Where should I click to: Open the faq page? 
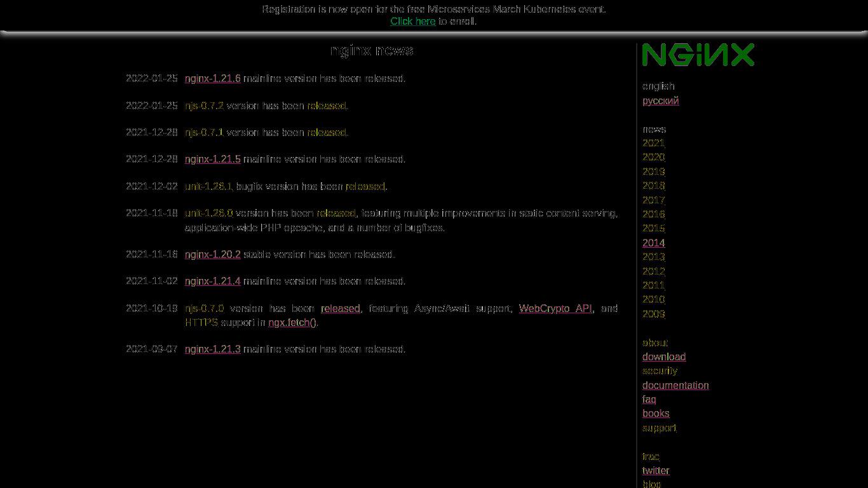click(649, 400)
